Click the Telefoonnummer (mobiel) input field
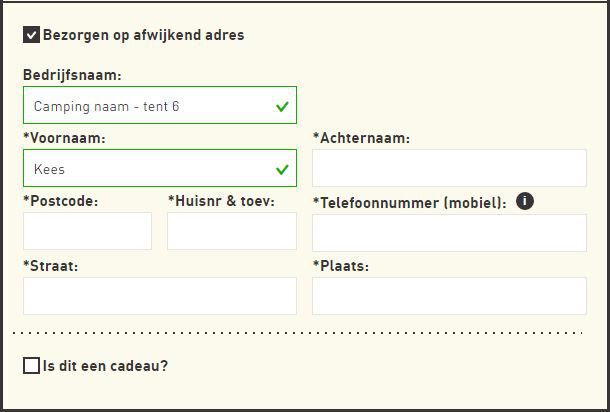The width and height of the screenshot is (610, 412). tap(449, 233)
